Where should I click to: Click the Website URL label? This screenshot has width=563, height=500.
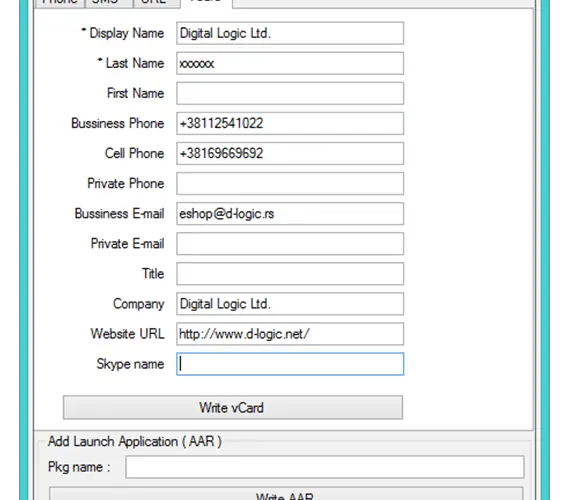click(x=127, y=334)
